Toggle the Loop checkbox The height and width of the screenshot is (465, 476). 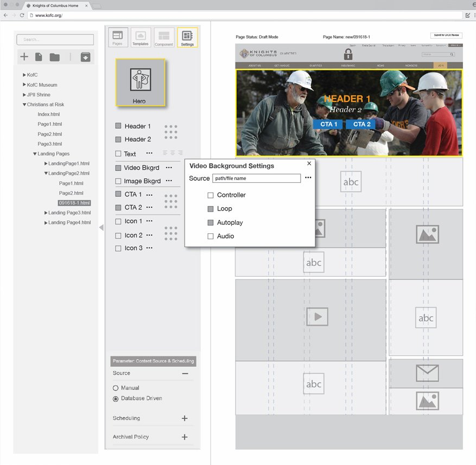211,209
